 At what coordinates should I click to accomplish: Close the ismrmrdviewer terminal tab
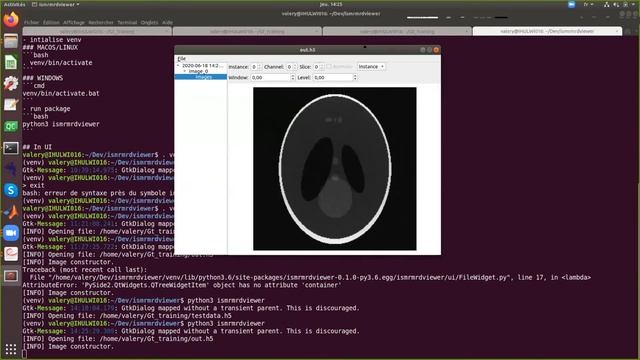point(617,31)
